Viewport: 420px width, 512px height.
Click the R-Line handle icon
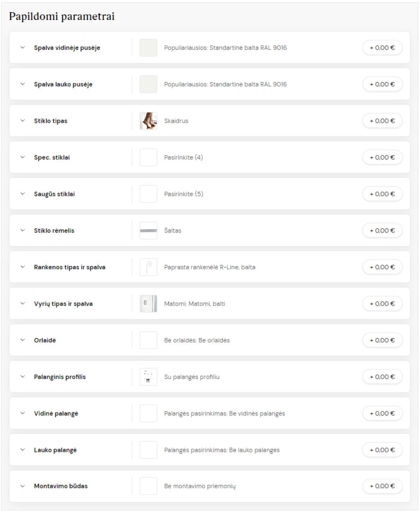pyautogui.click(x=148, y=267)
